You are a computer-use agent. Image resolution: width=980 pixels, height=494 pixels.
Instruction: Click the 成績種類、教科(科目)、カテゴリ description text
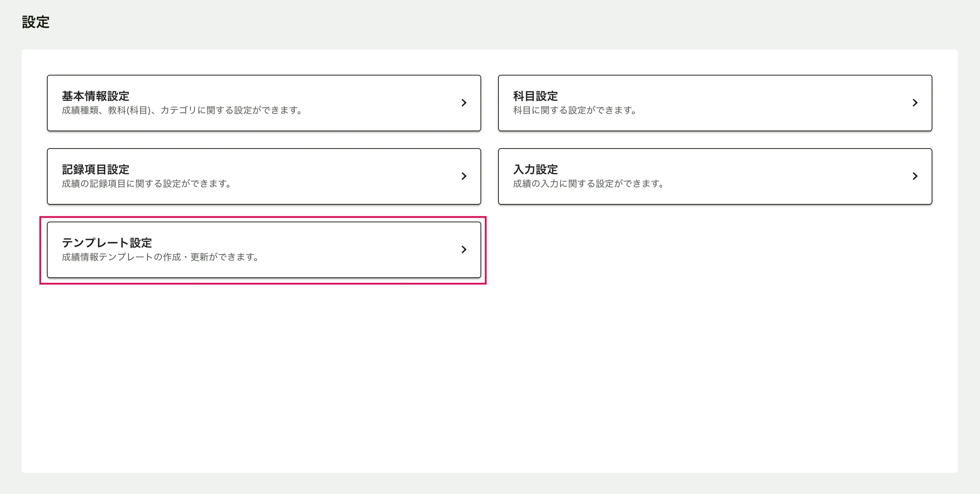[182, 110]
